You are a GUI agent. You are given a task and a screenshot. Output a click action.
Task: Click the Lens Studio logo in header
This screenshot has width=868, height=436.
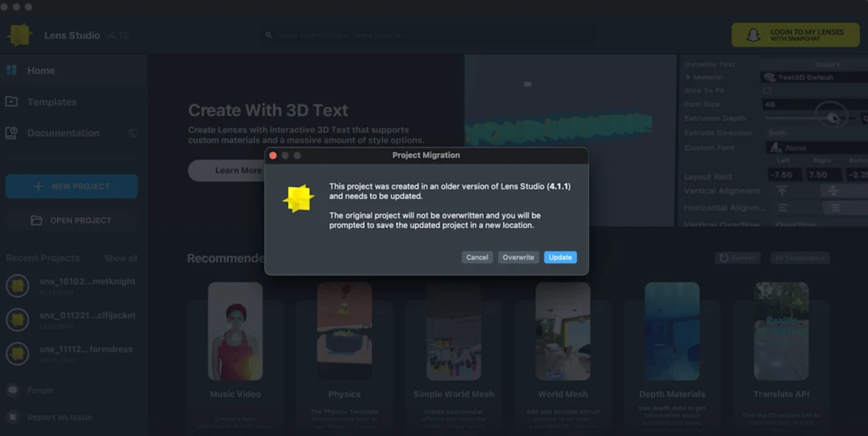(20, 35)
